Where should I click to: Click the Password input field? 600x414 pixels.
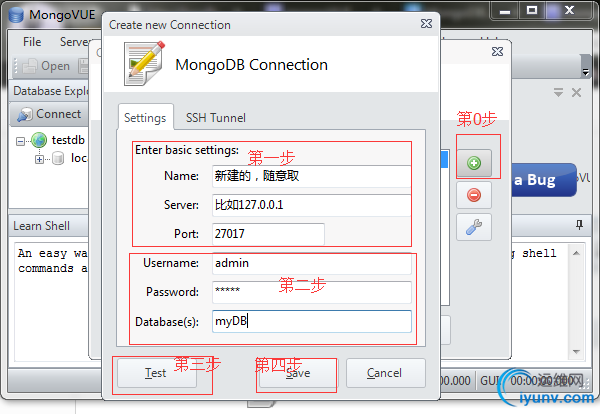point(311,292)
